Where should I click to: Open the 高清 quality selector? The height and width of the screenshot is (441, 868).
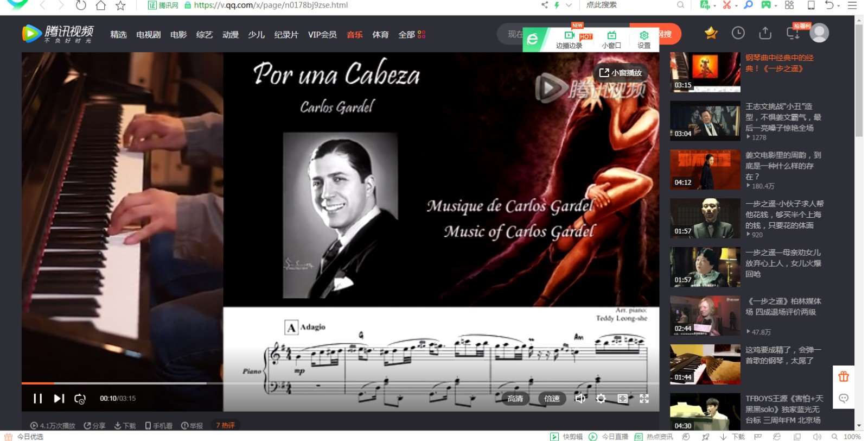[x=515, y=399]
